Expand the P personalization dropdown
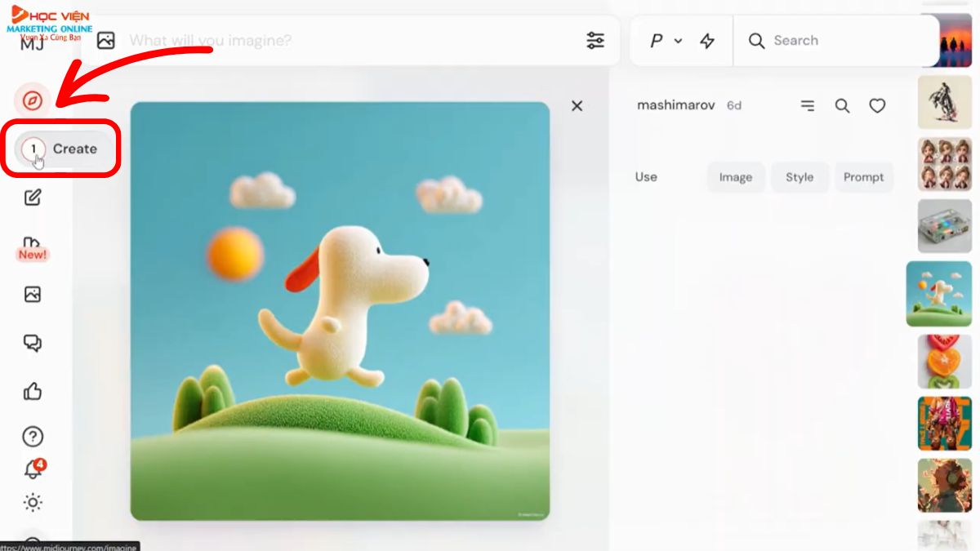Viewport: 980px width, 551px height. pyautogui.click(x=665, y=41)
